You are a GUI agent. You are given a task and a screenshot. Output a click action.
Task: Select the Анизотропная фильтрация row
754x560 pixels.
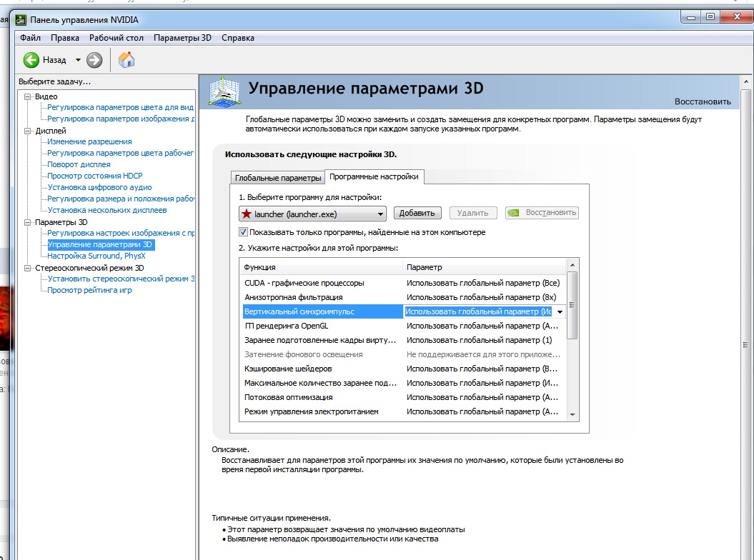pos(403,298)
